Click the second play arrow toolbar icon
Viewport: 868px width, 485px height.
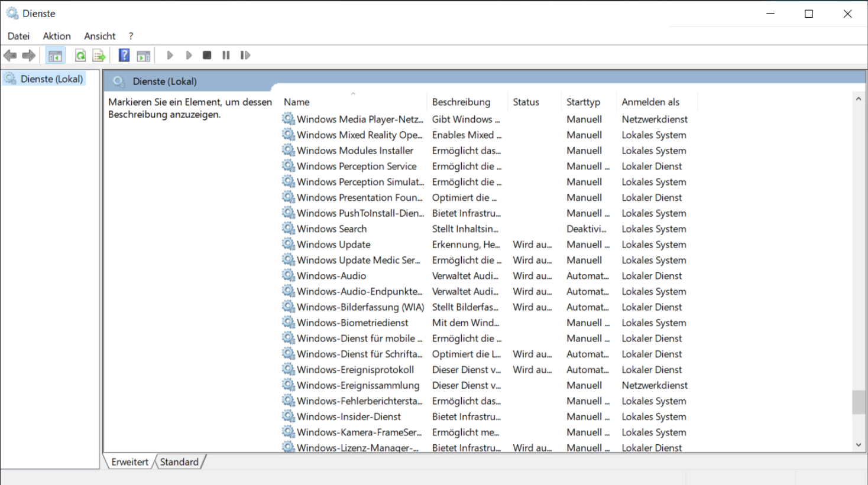click(x=189, y=56)
